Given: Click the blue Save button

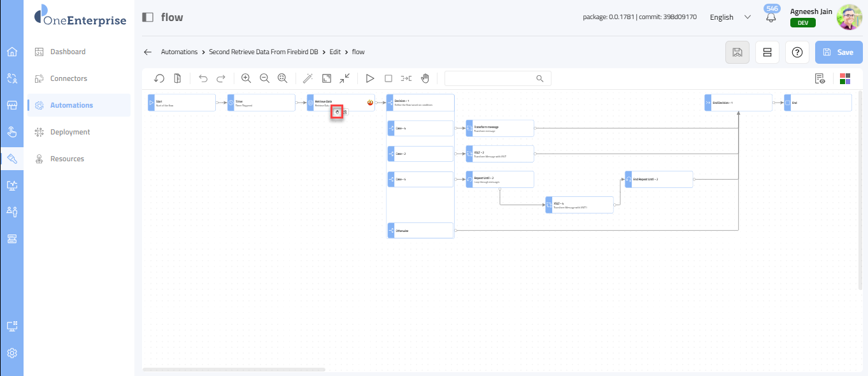Looking at the screenshot, I should coord(838,52).
